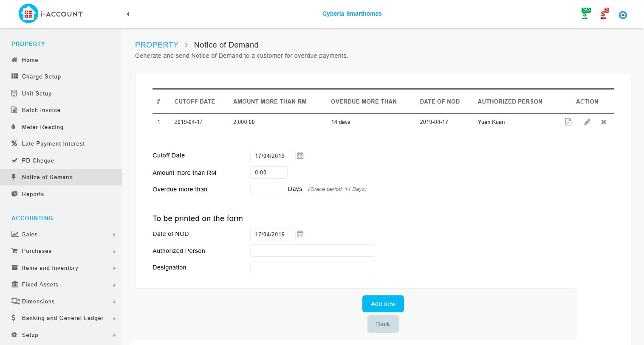Viewport: 644px width, 345px height.
Task: Click the PROPERTY breadcrumb link
Action: [x=156, y=45]
